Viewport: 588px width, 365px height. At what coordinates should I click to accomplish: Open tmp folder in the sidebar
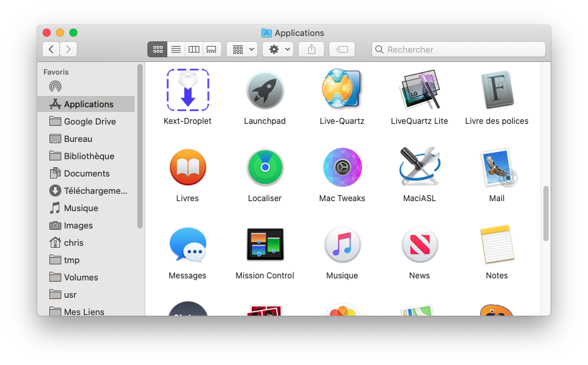[x=86, y=260]
